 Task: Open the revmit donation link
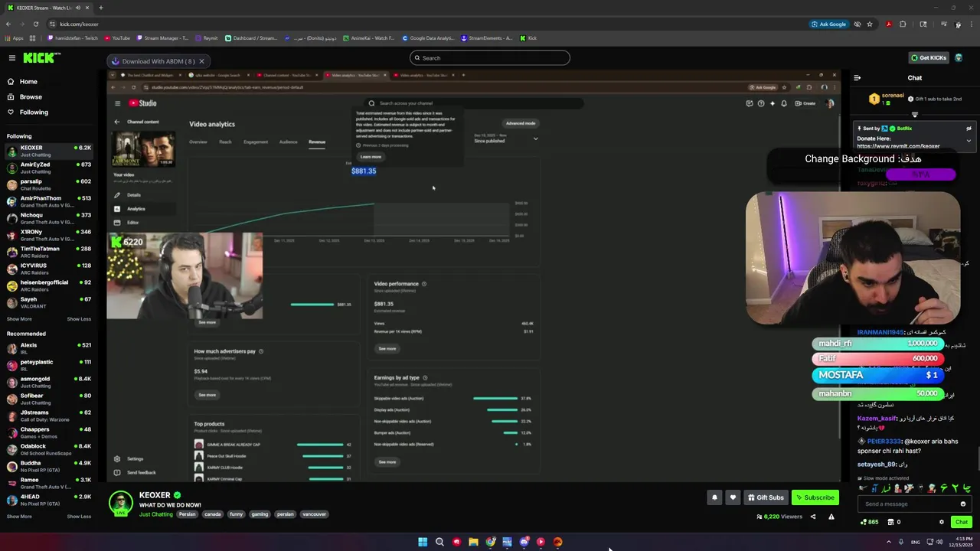(898, 146)
